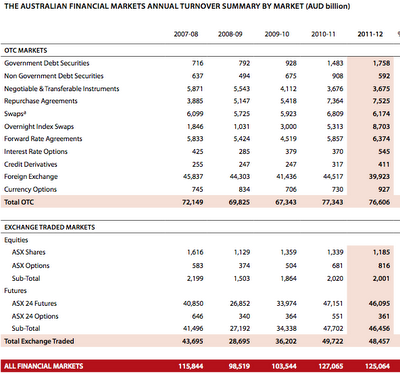Click the ASX 24 Futures row label
The width and height of the screenshot is (400, 374).
pos(34,304)
